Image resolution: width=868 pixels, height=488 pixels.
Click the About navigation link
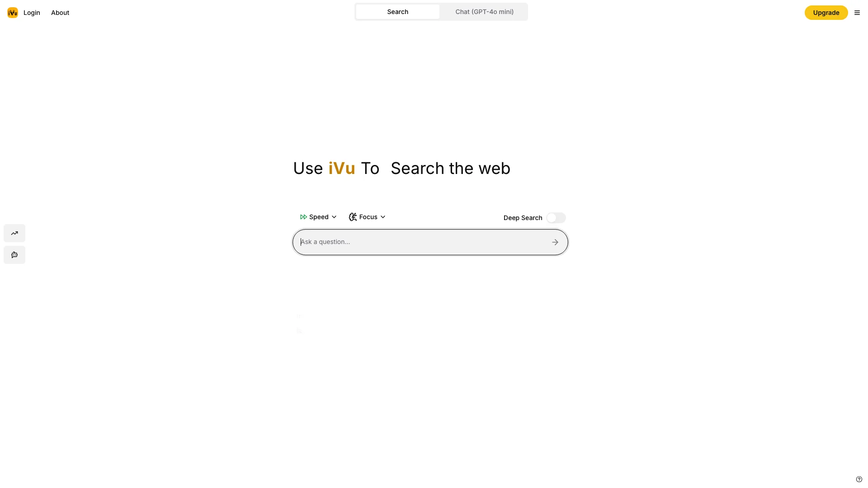click(x=60, y=13)
